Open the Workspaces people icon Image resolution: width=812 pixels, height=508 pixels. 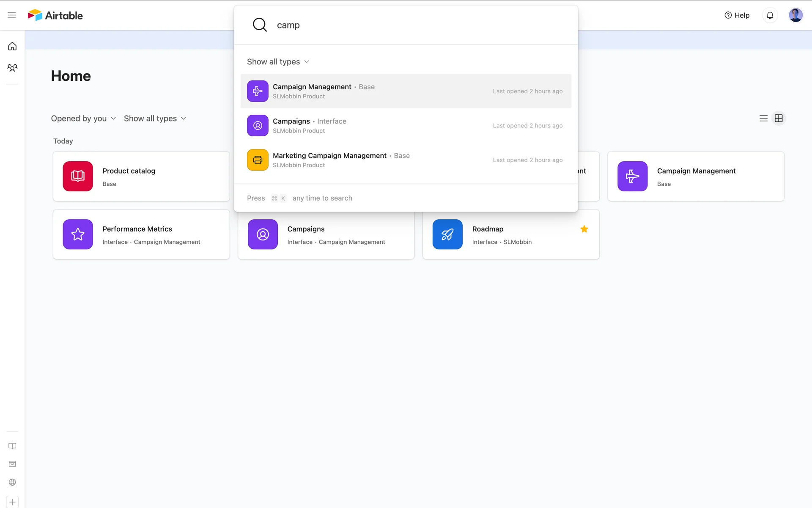tap(12, 68)
